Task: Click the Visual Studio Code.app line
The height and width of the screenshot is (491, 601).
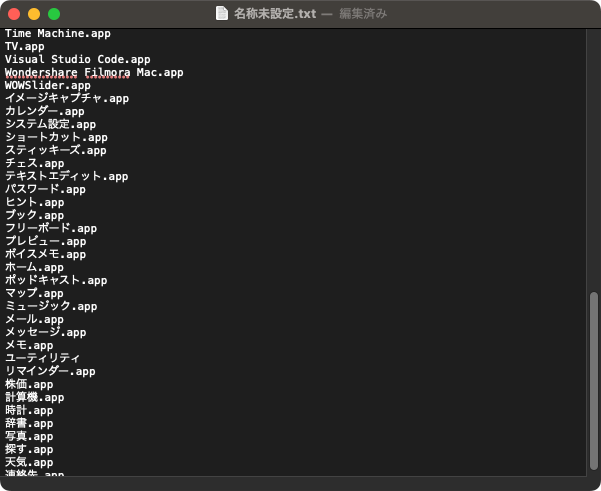Action: (77, 59)
